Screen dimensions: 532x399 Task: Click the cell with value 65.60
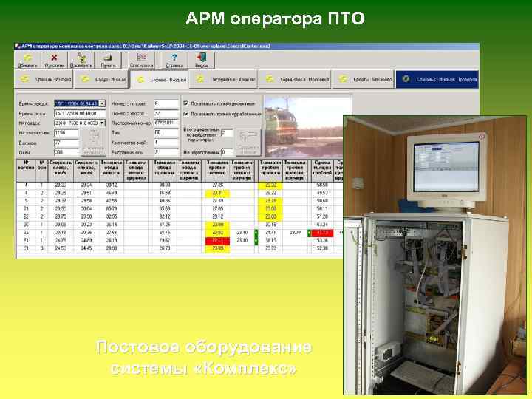tap(165, 208)
